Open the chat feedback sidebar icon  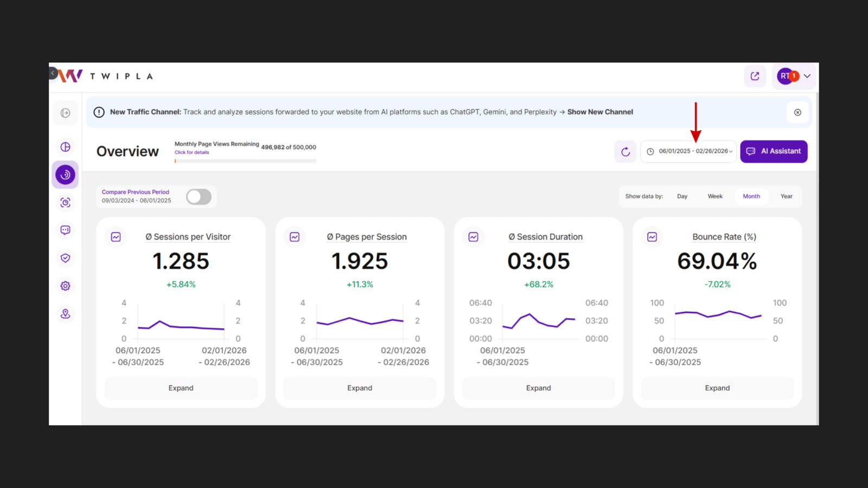65,230
